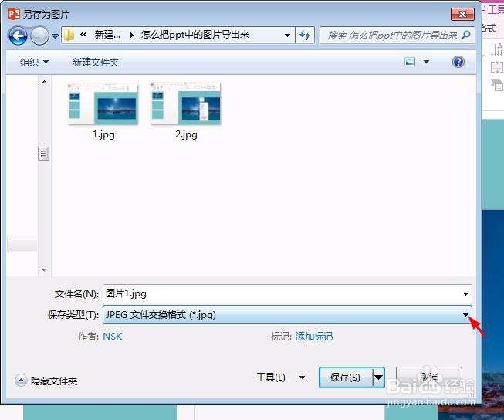The height and width of the screenshot is (420, 504).
Task: Click the 取消 button
Action: point(429,378)
